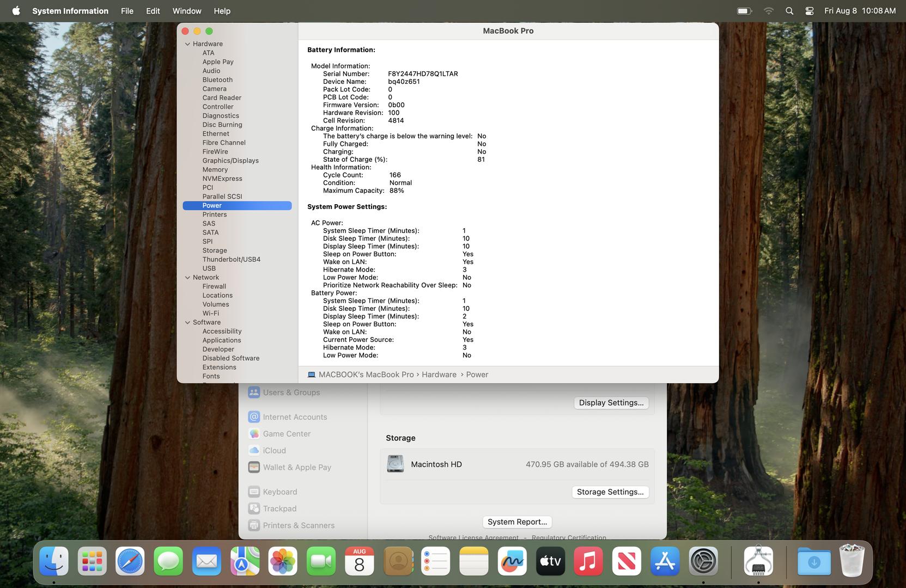The image size is (906, 588).
Task: Open Contacts app in Dock
Action: (x=398, y=561)
